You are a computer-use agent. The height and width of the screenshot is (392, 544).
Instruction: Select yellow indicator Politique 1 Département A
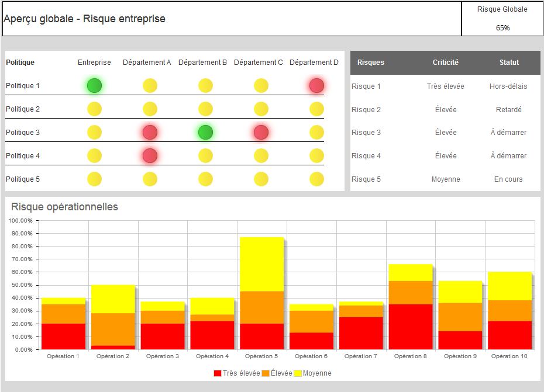click(x=150, y=86)
